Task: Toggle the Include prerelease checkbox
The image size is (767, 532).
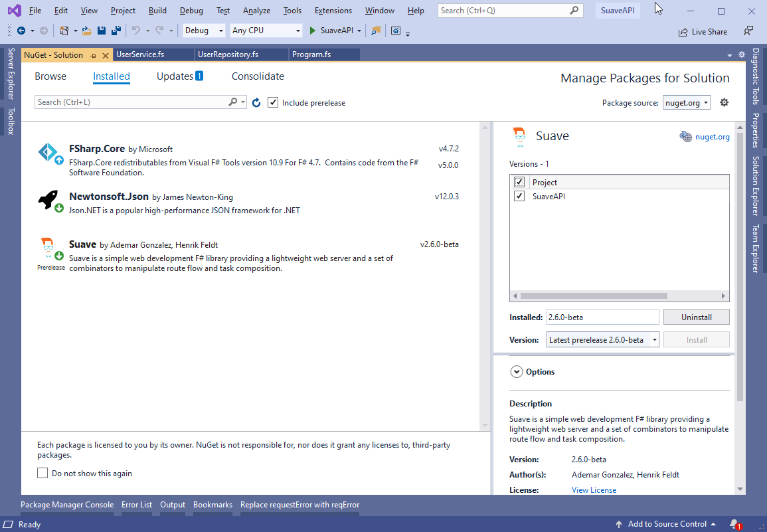Action: click(x=273, y=102)
